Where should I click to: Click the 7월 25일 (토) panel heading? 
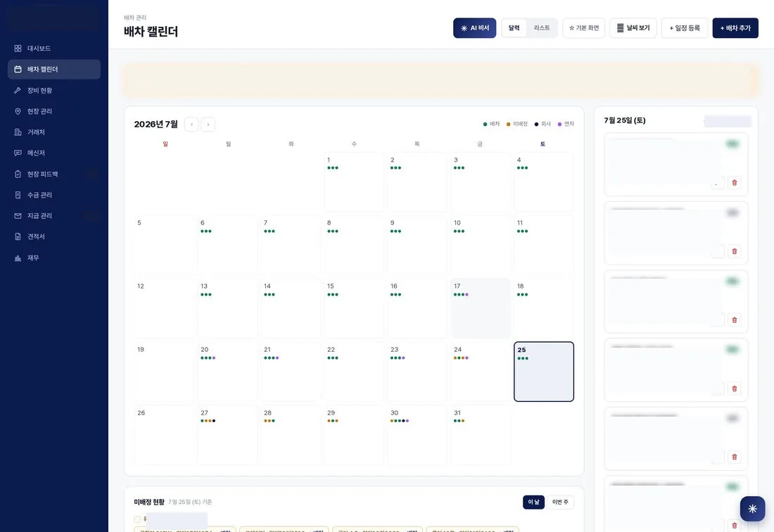625,120
